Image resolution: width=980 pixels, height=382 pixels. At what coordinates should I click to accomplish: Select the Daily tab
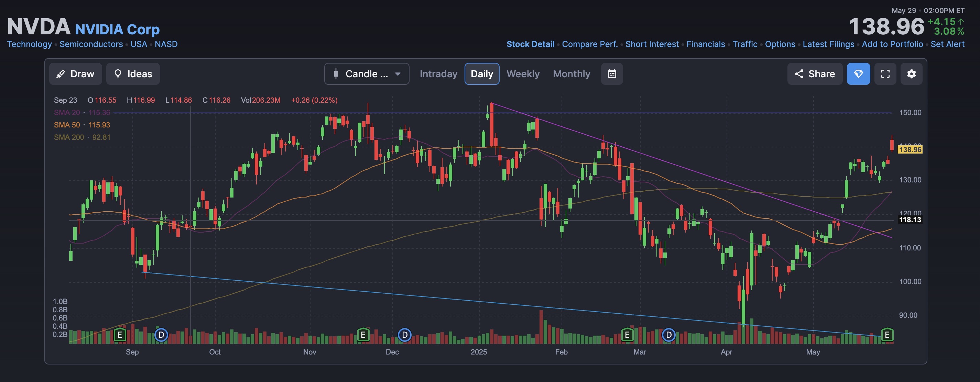click(482, 74)
